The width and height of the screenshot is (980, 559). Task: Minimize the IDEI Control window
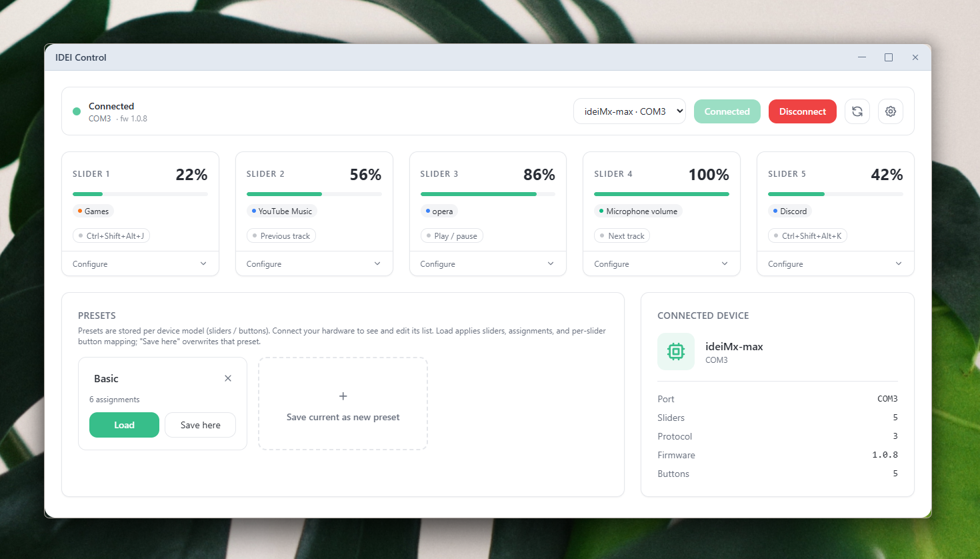pyautogui.click(x=862, y=57)
